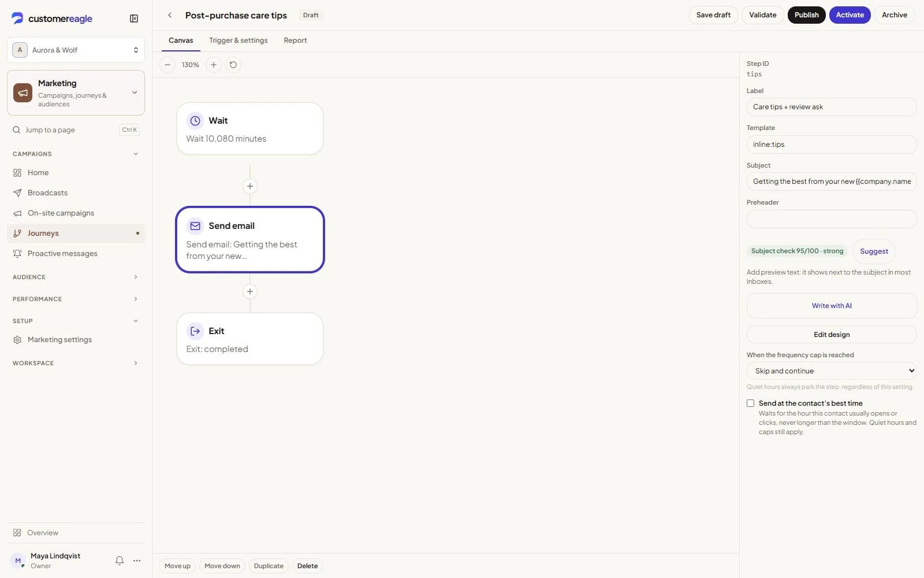924x578 pixels.
Task: Open the Aurora & Wolf workspace switcher
Action: pos(76,50)
